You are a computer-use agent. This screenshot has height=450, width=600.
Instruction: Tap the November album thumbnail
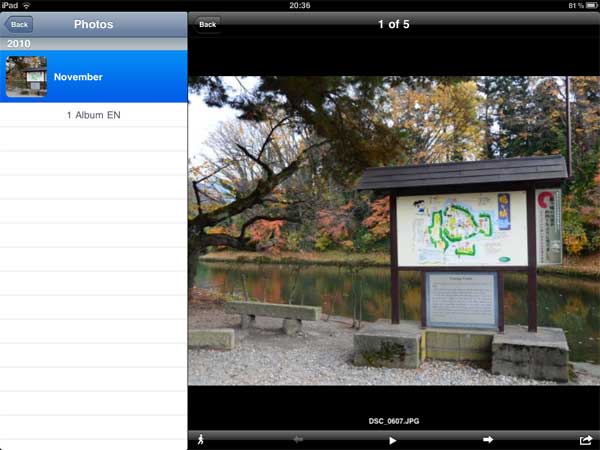[26, 77]
